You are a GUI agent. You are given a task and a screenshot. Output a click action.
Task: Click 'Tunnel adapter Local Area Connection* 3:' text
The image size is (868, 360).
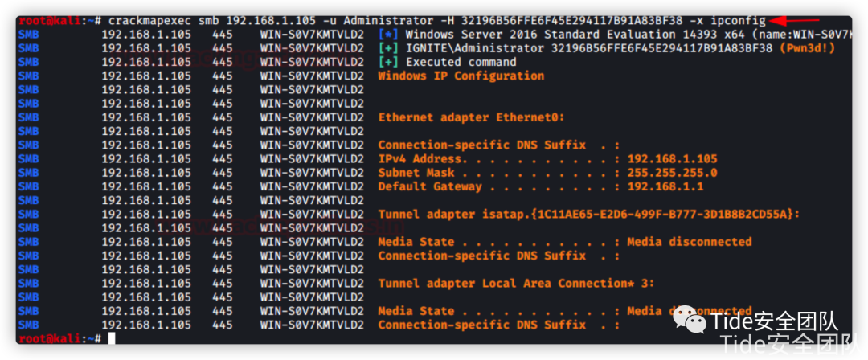pyautogui.click(x=517, y=284)
